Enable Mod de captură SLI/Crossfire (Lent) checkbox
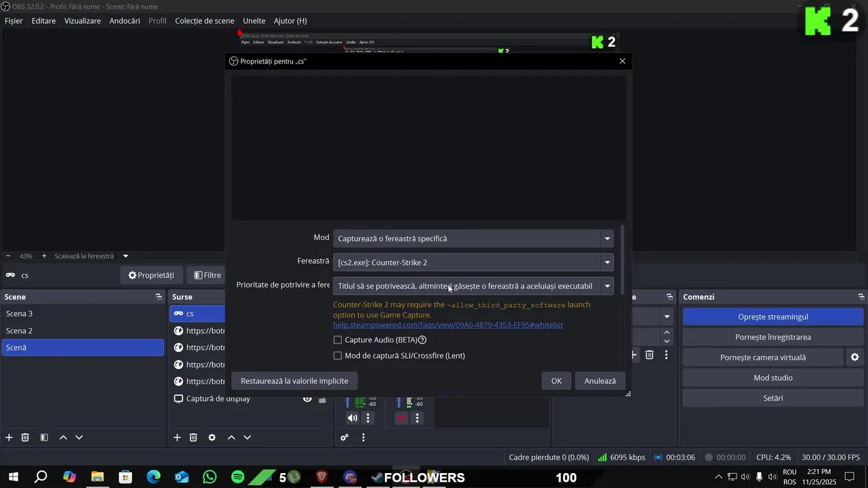 (338, 356)
